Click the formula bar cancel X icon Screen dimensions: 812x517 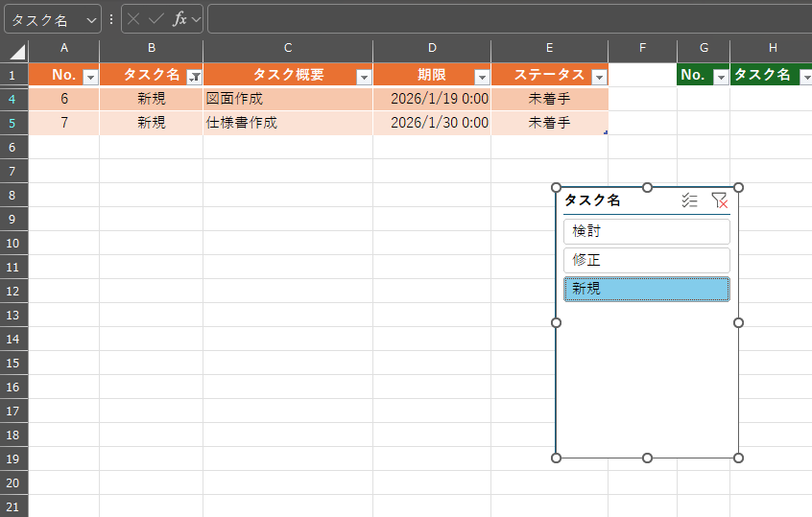coord(134,19)
